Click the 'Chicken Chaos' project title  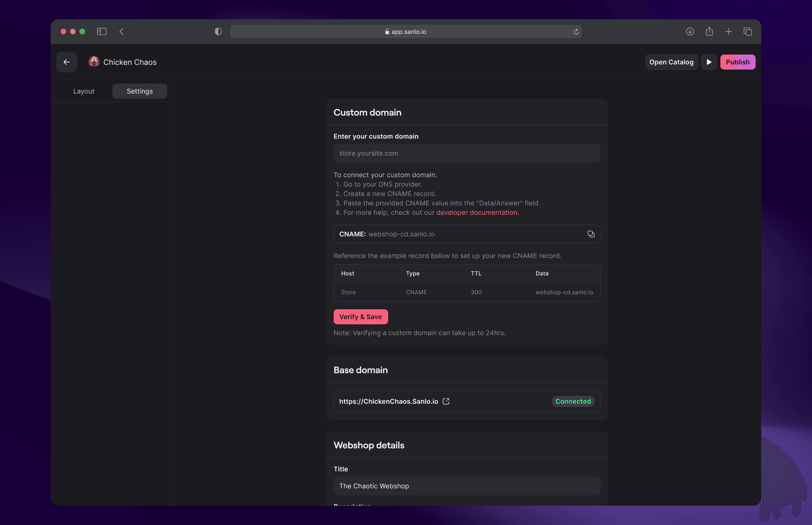click(130, 62)
